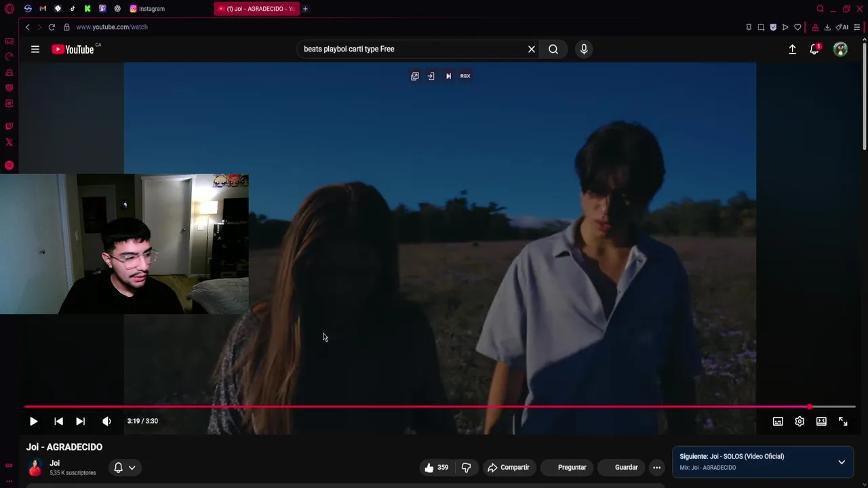Click the video overlay skip-next icon
868x488 pixels.
[x=448, y=76]
